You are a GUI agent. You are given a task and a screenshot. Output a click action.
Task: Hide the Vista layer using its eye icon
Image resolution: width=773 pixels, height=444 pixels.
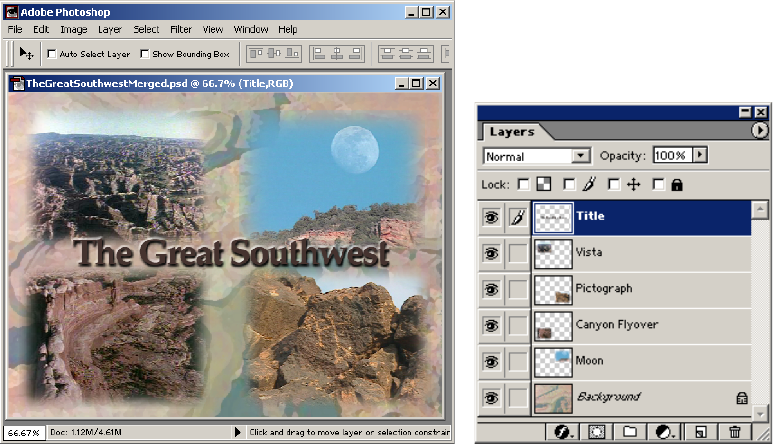coord(491,253)
